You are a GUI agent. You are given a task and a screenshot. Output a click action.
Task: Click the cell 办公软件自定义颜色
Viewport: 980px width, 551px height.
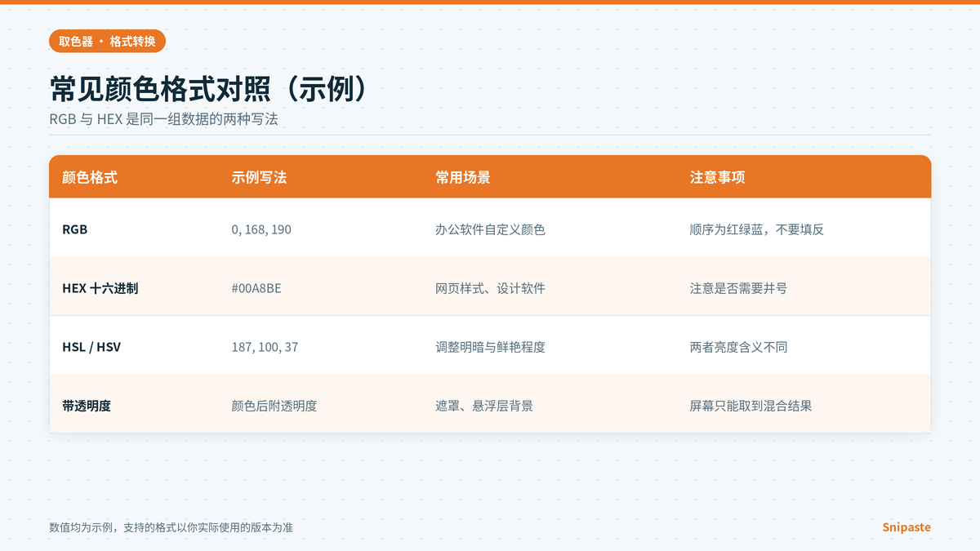pyautogui.click(x=490, y=230)
